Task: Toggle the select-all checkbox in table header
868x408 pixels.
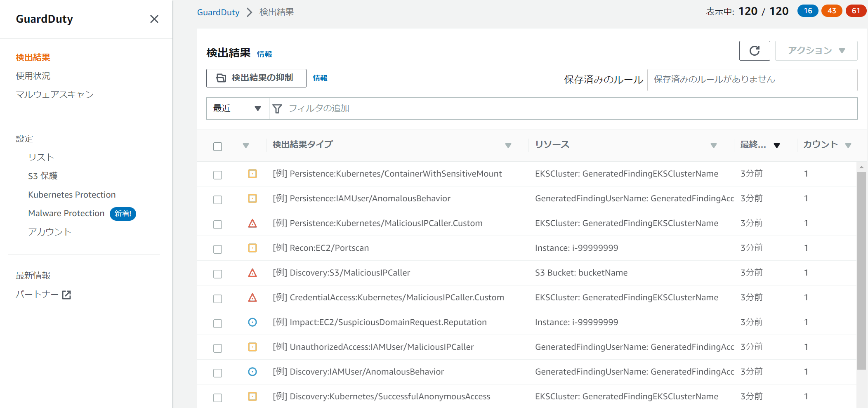Action: pos(217,146)
